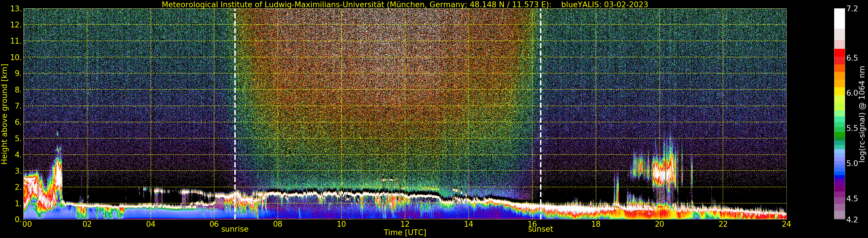Screen dimensions: 868x238
Task: Click the 0. tick on the height axis
Action: [18, 220]
